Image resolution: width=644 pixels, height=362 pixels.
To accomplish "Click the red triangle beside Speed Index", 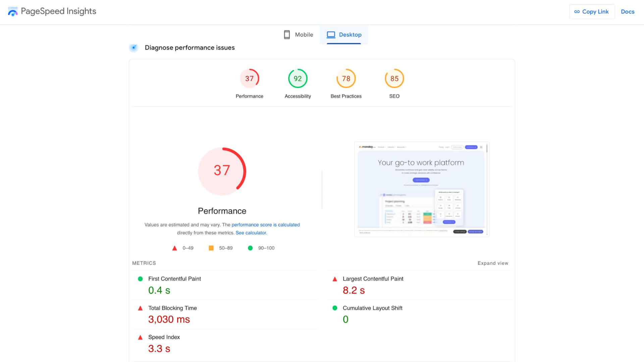I will click(140, 337).
